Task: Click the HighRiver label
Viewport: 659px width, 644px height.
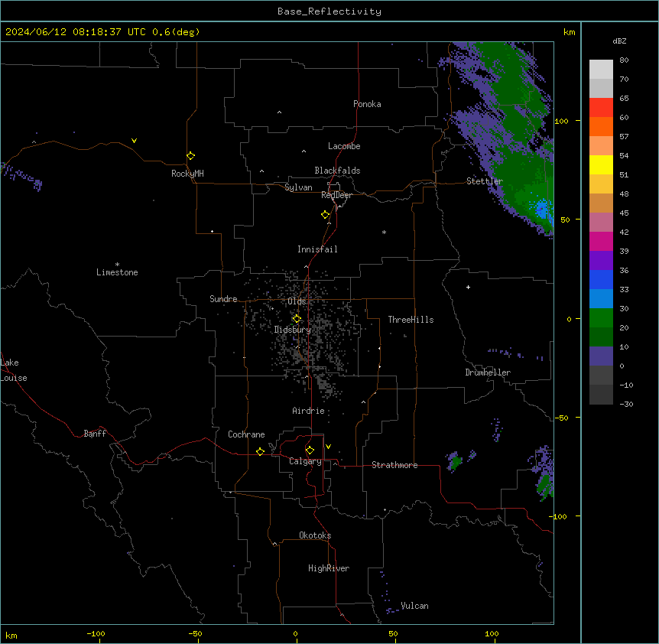Action: tap(329, 568)
